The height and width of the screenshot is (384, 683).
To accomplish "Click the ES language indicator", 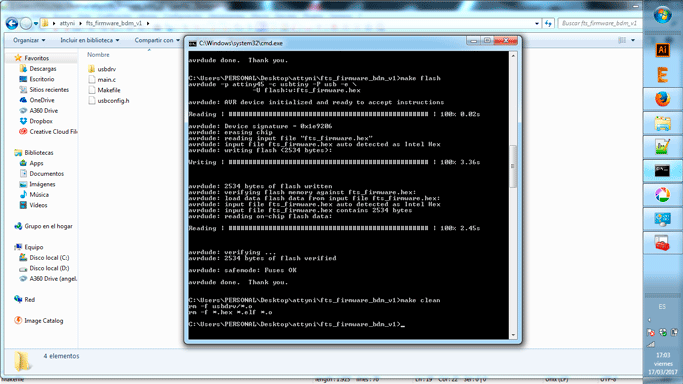I will click(662, 307).
